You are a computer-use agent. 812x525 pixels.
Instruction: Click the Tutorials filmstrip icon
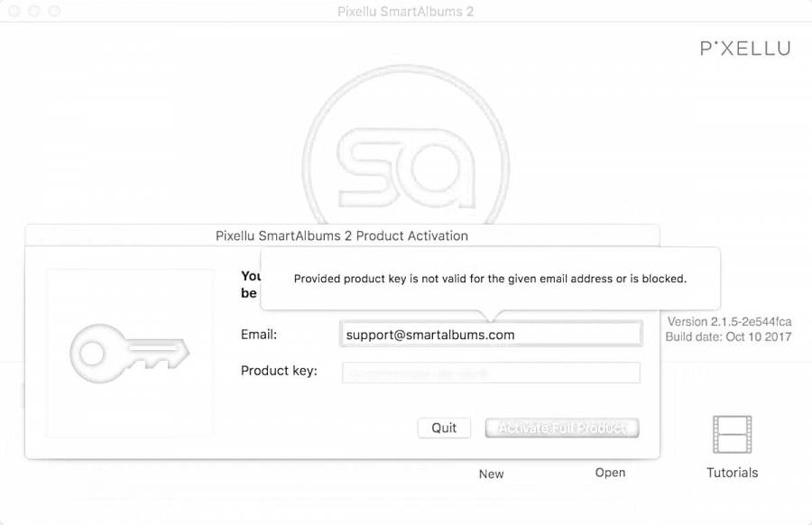click(732, 435)
